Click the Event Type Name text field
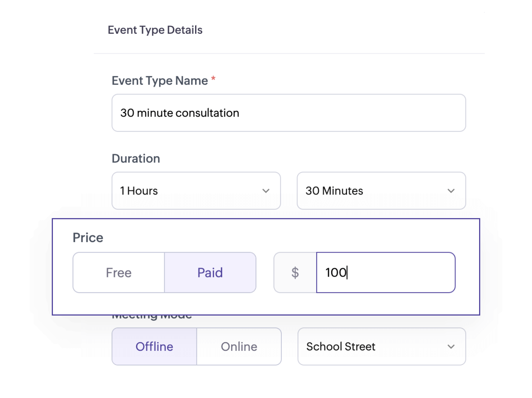532x398 pixels. tap(289, 113)
